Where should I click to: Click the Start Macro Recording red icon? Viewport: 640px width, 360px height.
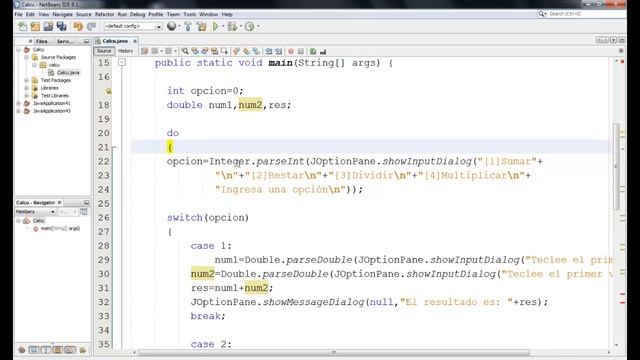coord(291,51)
